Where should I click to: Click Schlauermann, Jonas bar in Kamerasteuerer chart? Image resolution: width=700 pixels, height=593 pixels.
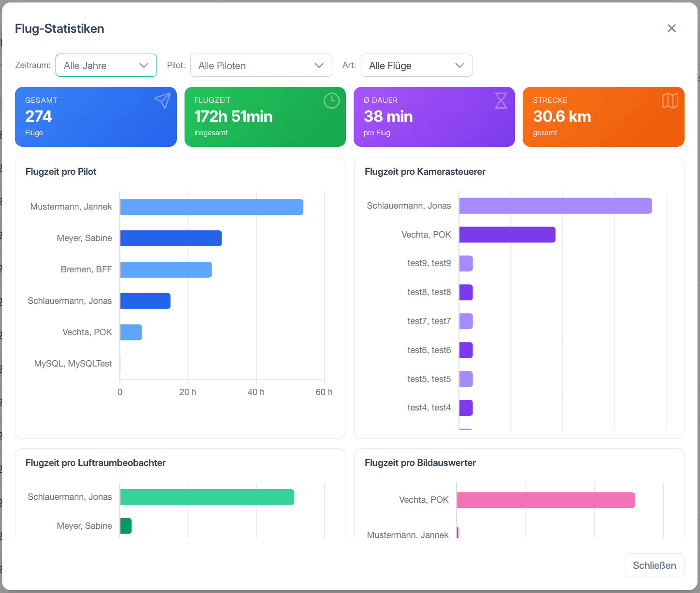coord(556,206)
